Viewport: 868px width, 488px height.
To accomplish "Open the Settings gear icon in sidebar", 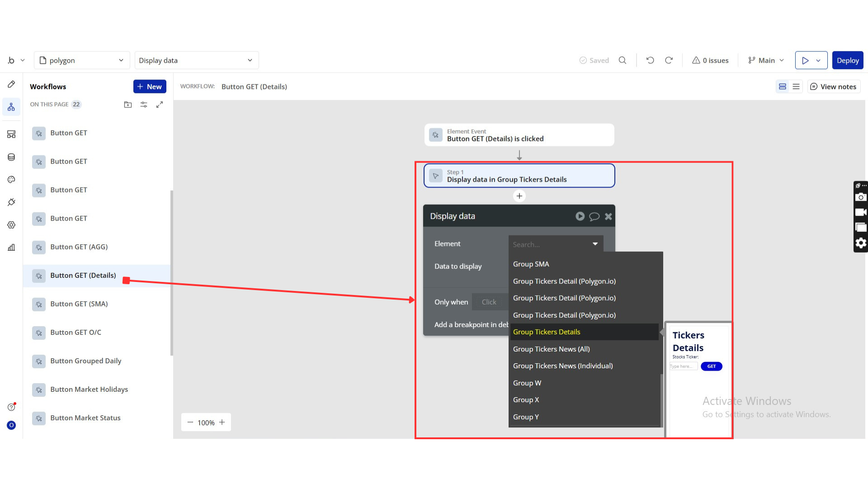I will [11, 225].
